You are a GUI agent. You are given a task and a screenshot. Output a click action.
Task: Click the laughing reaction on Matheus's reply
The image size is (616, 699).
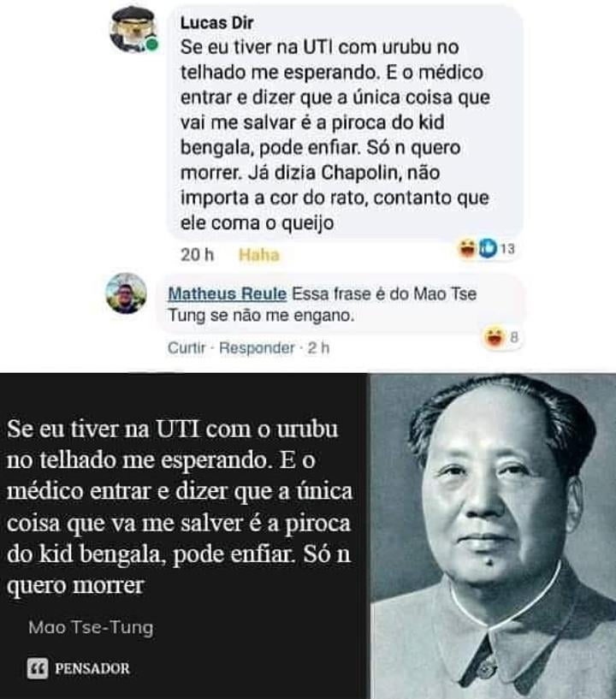click(x=494, y=337)
